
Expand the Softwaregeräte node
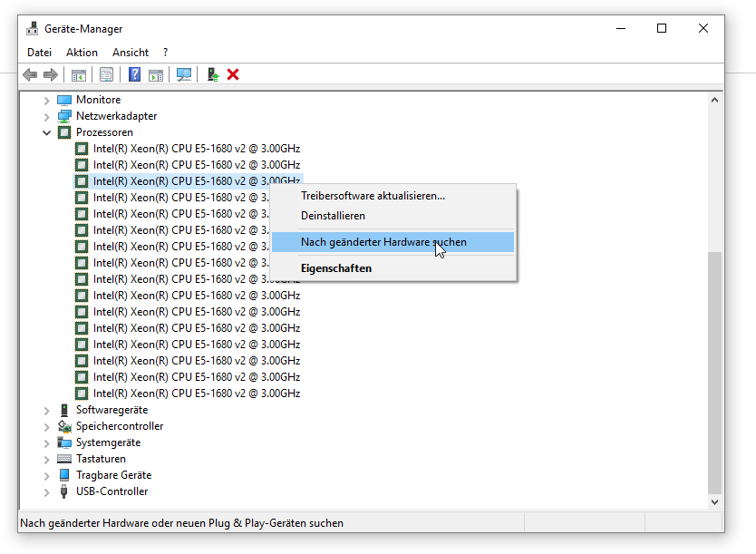click(x=46, y=411)
